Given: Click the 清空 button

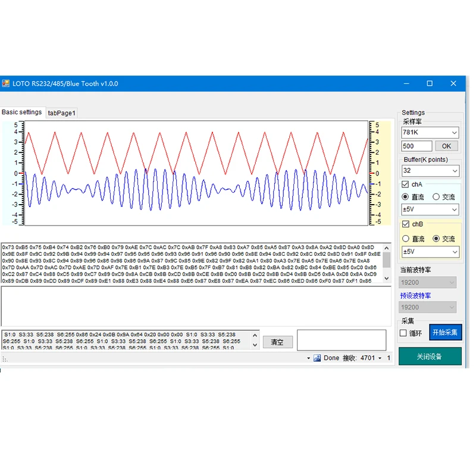Looking at the screenshot, I should click(x=277, y=342).
